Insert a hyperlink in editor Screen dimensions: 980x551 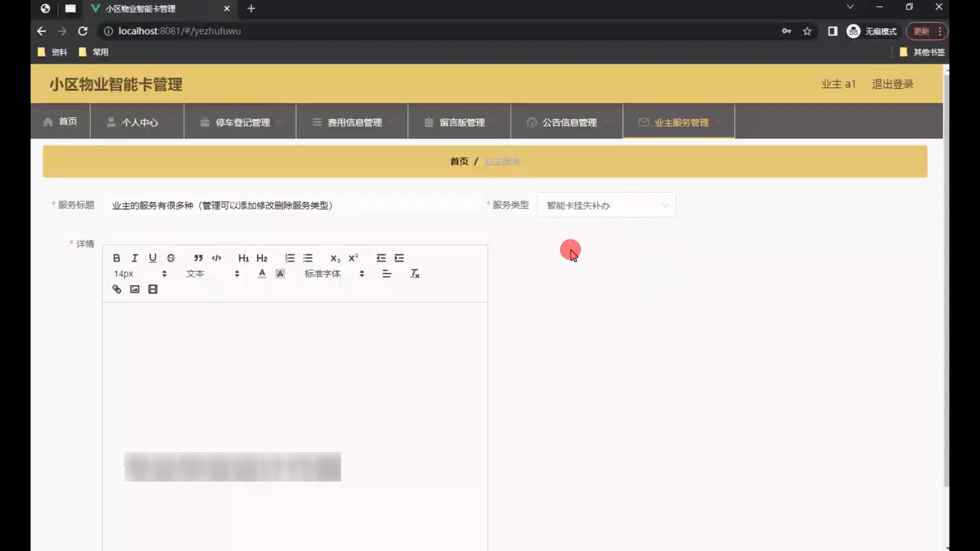coord(117,289)
